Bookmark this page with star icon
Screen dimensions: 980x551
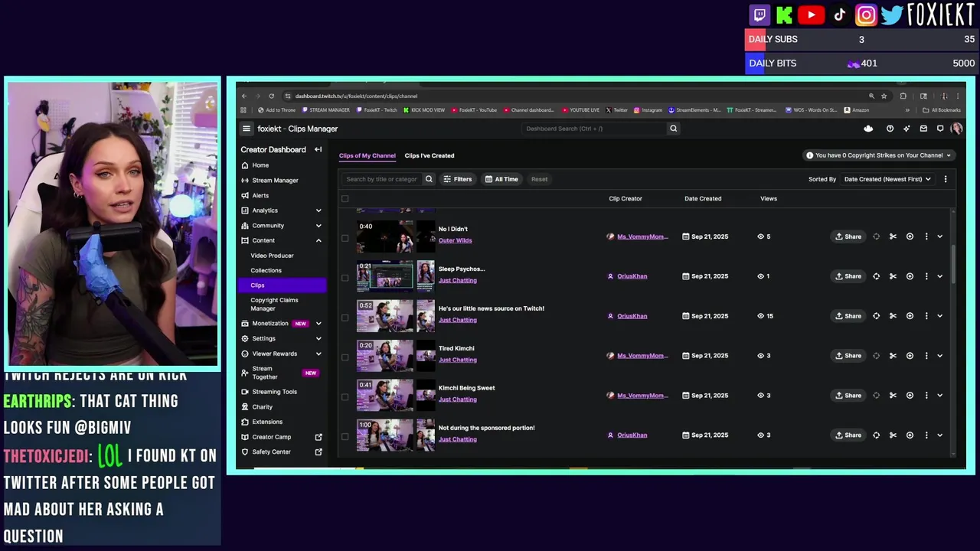(x=884, y=96)
